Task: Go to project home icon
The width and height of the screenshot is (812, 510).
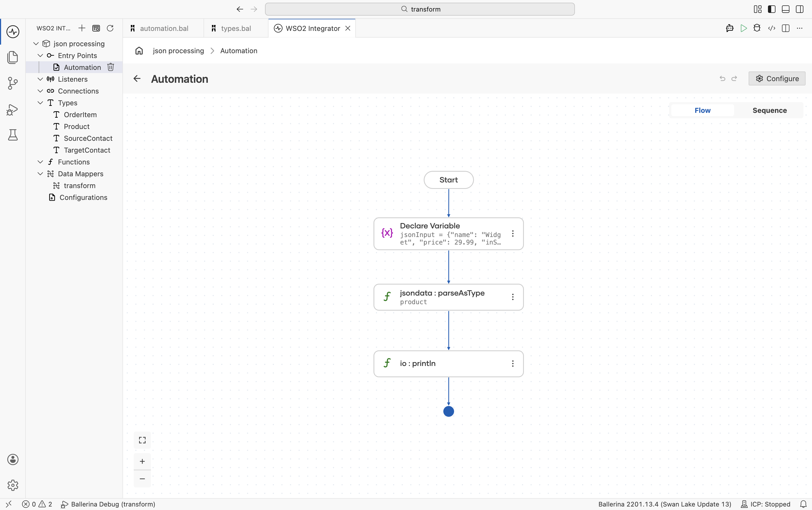Action: coord(139,51)
